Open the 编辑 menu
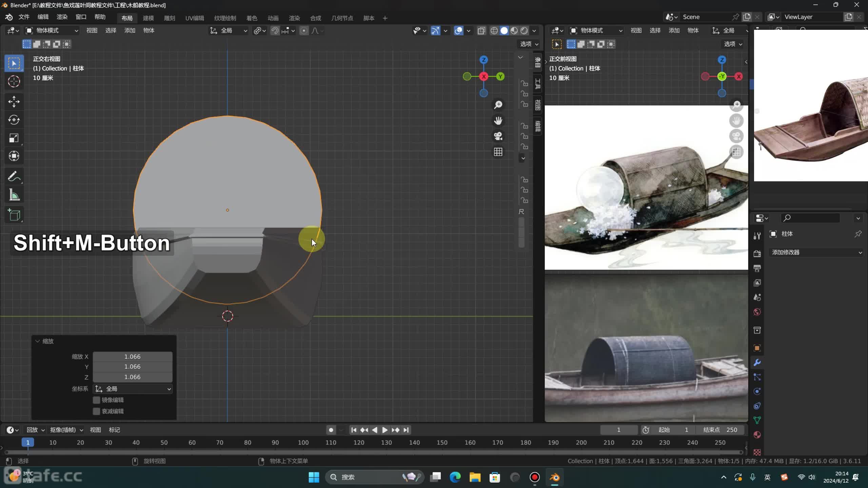The height and width of the screenshot is (488, 868). click(43, 17)
